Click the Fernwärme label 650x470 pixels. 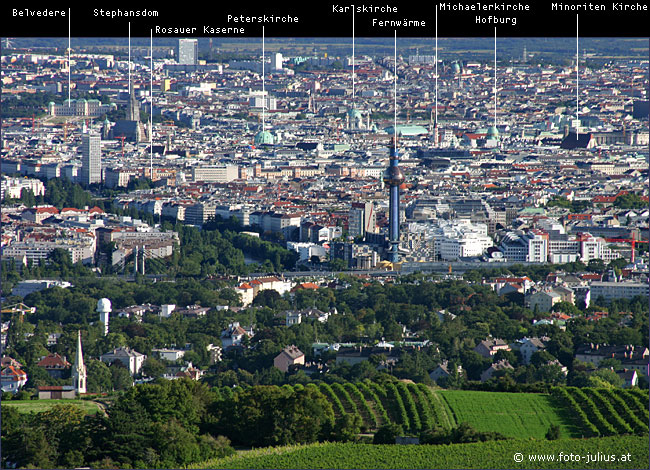pos(399,23)
